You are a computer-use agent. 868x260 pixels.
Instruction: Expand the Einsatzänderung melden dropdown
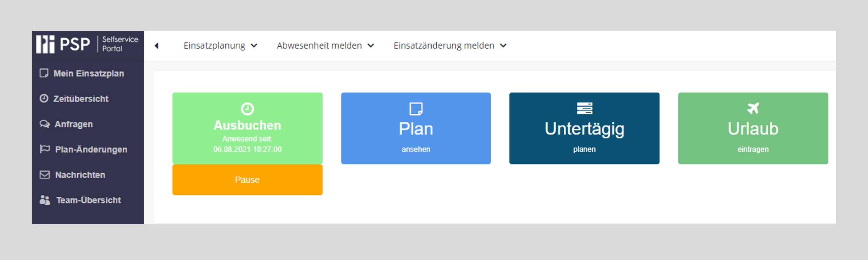450,46
